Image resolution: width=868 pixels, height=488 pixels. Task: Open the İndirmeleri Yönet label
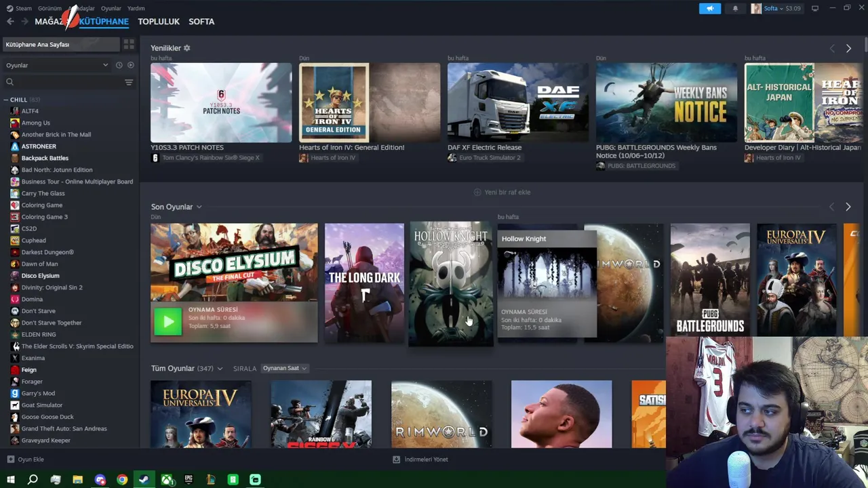426,460
